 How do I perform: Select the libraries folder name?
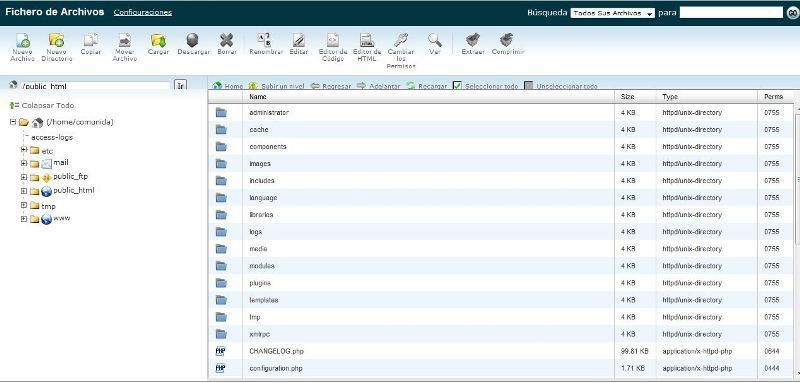pyautogui.click(x=261, y=215)
